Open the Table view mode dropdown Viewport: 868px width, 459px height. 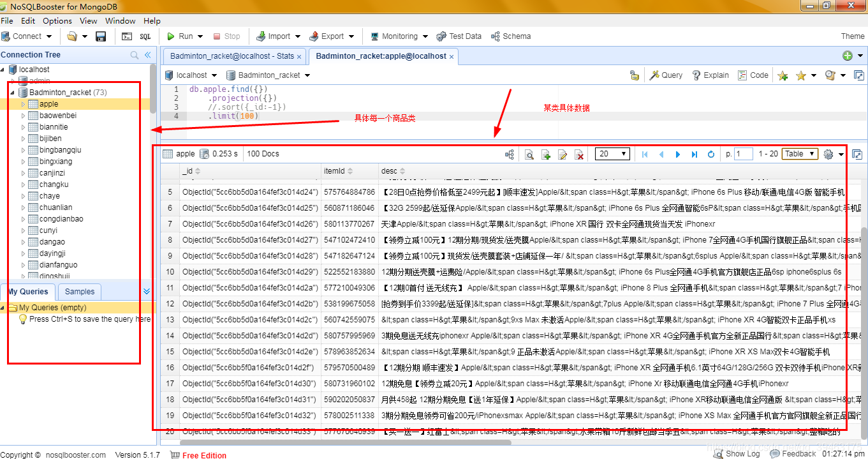[800, 154]
